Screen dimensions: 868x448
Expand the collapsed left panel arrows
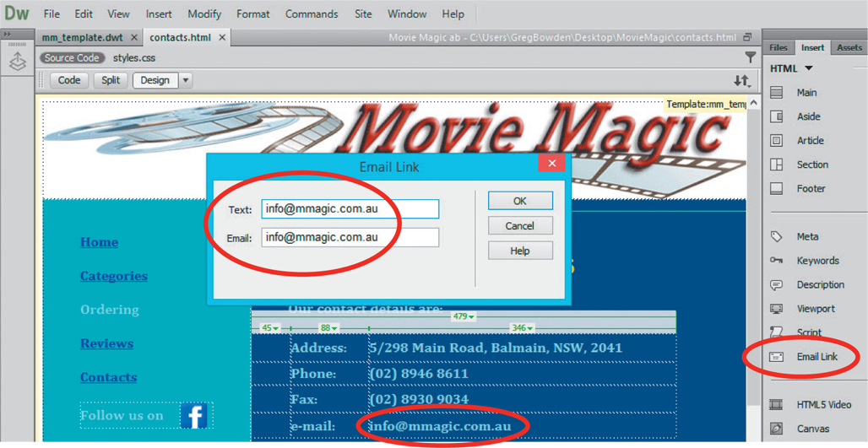[x=8, y=35]
